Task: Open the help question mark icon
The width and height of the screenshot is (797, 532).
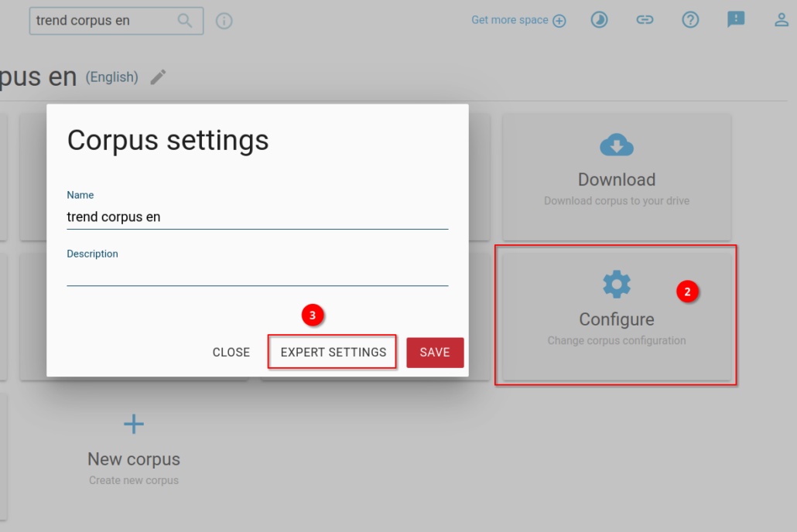Action: [690, 20]
